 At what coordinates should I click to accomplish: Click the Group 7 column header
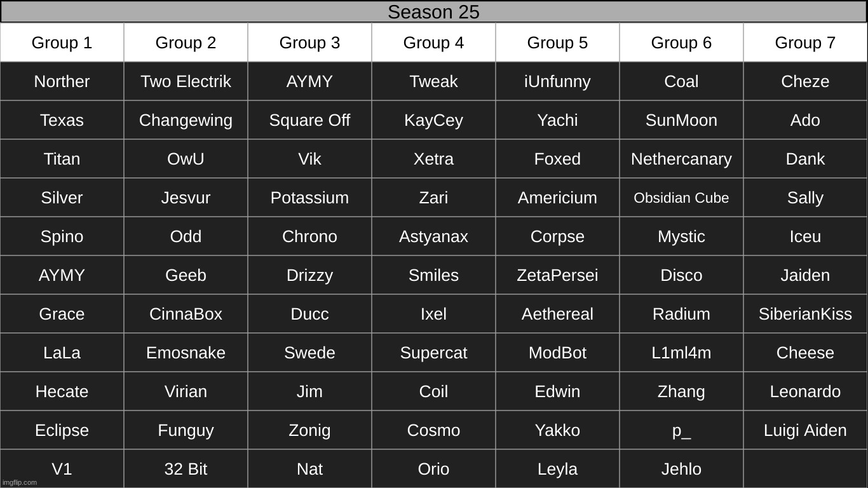805,43
